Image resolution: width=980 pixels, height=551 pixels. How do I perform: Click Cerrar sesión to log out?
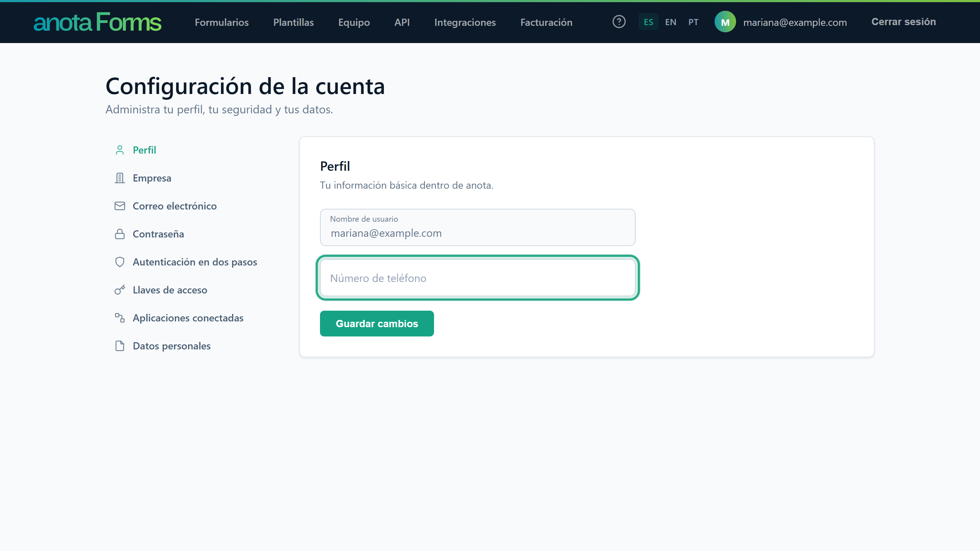[904, 22]
